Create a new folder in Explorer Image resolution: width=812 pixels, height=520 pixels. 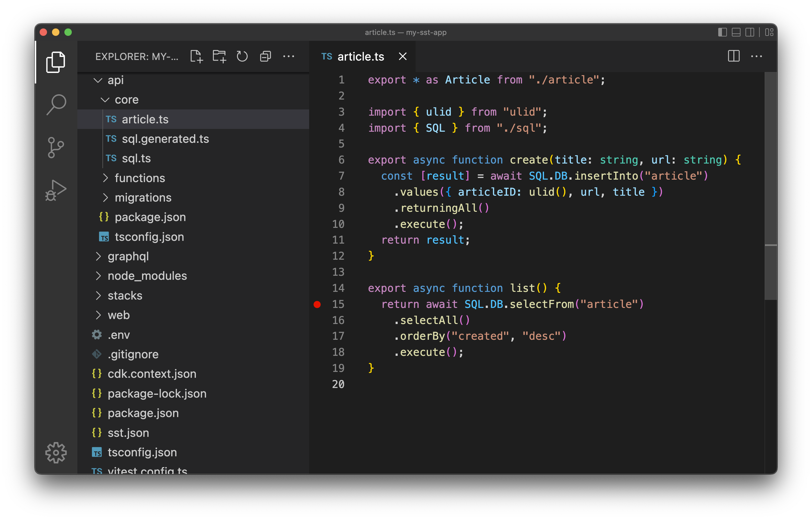(220, 56)
